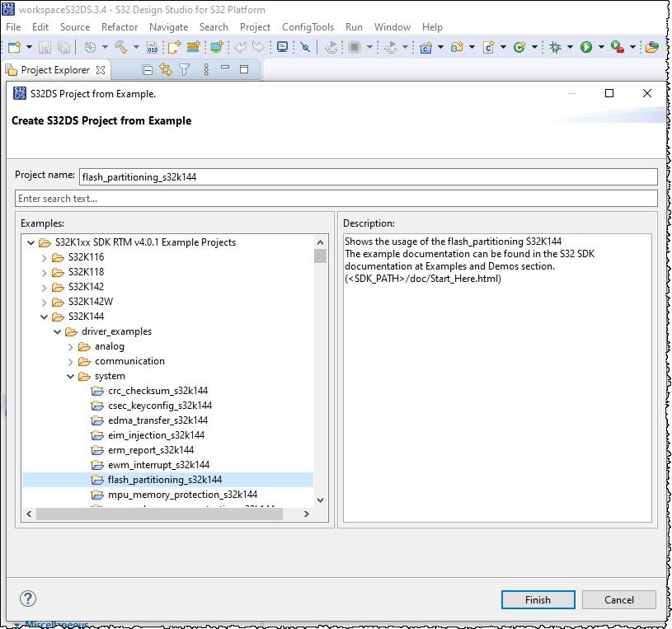Screen dimensions: 672x629
Task: Collapse All items in Project Explorer
Action: click(148, 70)
